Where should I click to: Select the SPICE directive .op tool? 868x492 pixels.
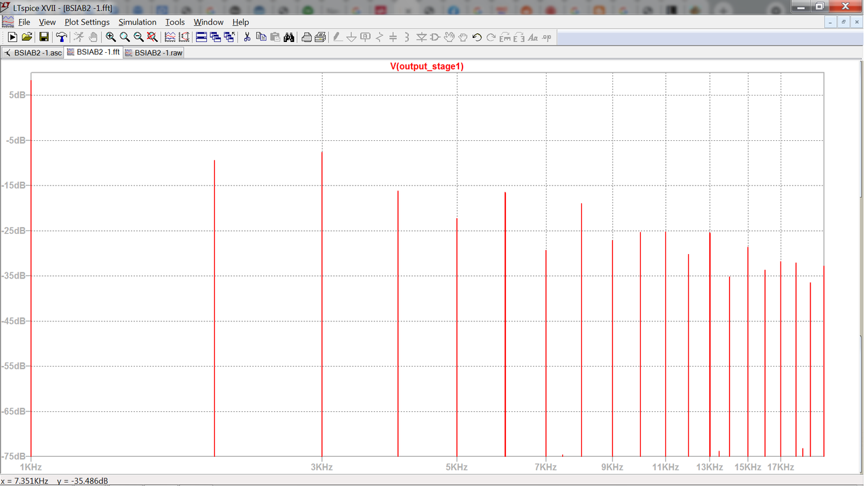(547, 37)
